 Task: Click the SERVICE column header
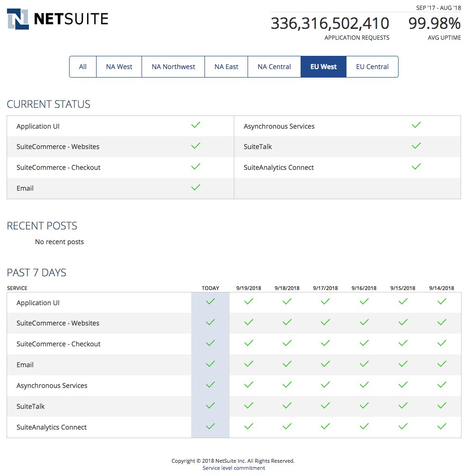coord(17,288)
